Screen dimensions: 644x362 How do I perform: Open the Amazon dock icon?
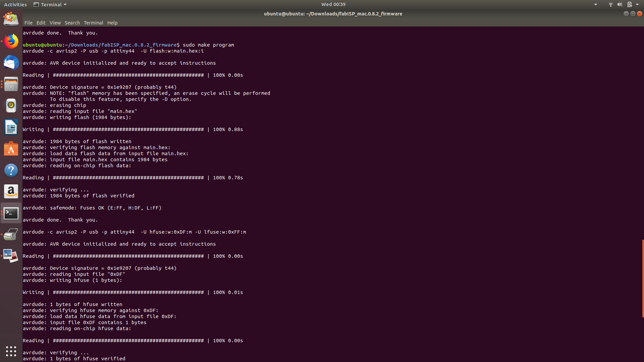[11, 192]
